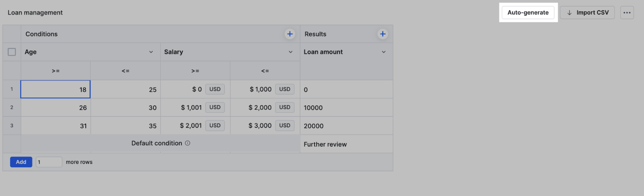Click the Loan amount result cell showing 10000
This screenshot has height=196, width=644.
[x=347, y=107]
